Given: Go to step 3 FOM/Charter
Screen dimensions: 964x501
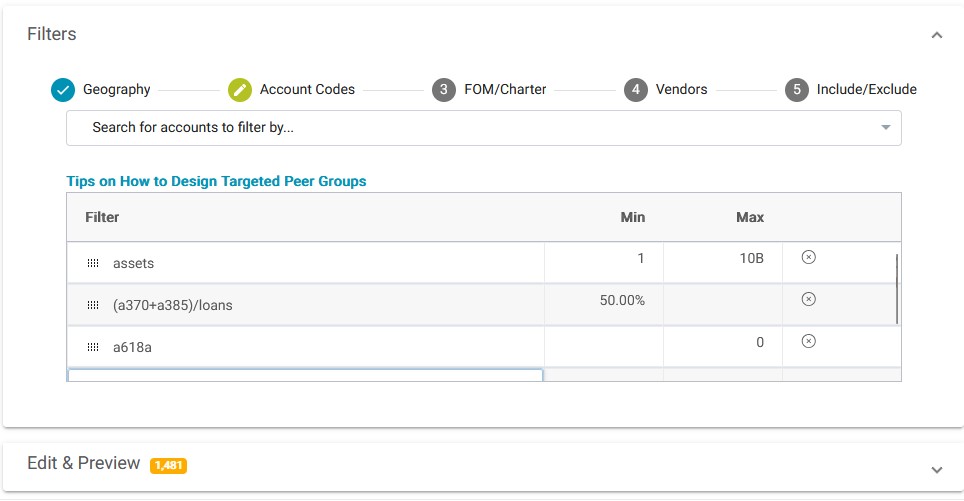Looking at the screenshot, I should tap(444, 90).
